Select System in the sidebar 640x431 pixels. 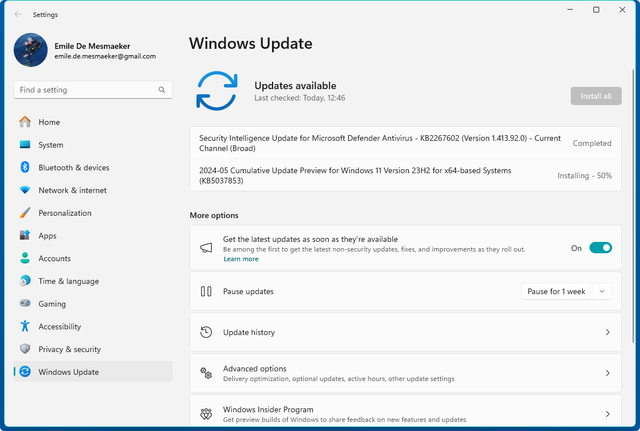click(x=93, y=144)
